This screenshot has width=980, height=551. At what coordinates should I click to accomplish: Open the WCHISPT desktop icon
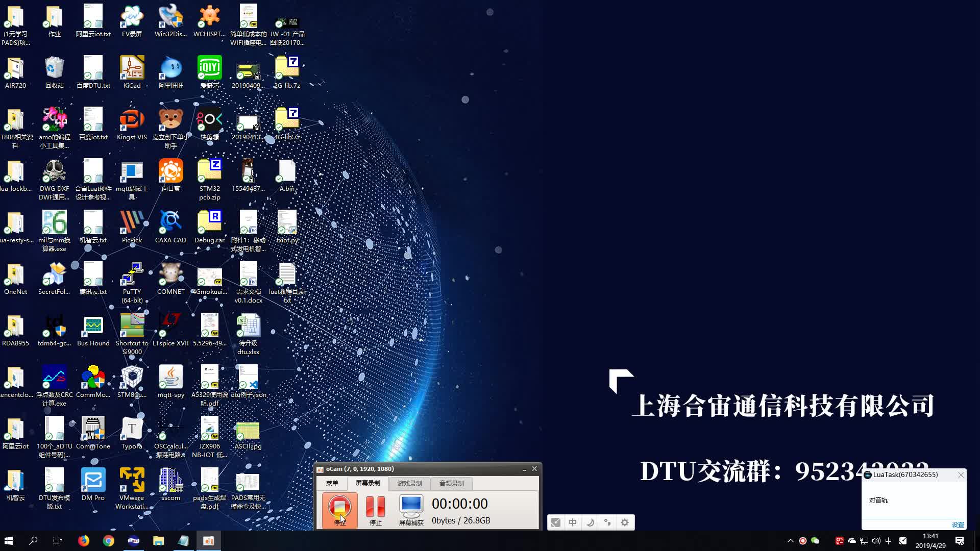click(209, 21)
